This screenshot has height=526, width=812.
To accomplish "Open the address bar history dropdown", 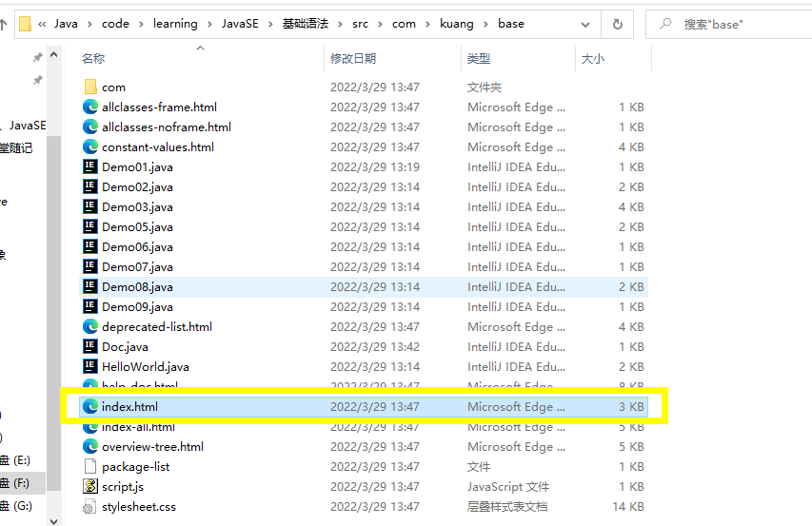I will pos(585,25).
